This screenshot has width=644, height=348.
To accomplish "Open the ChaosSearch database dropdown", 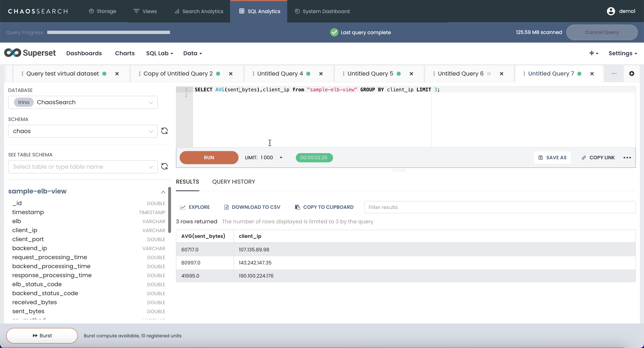I will pyautogui.click(x=83, y=102).
